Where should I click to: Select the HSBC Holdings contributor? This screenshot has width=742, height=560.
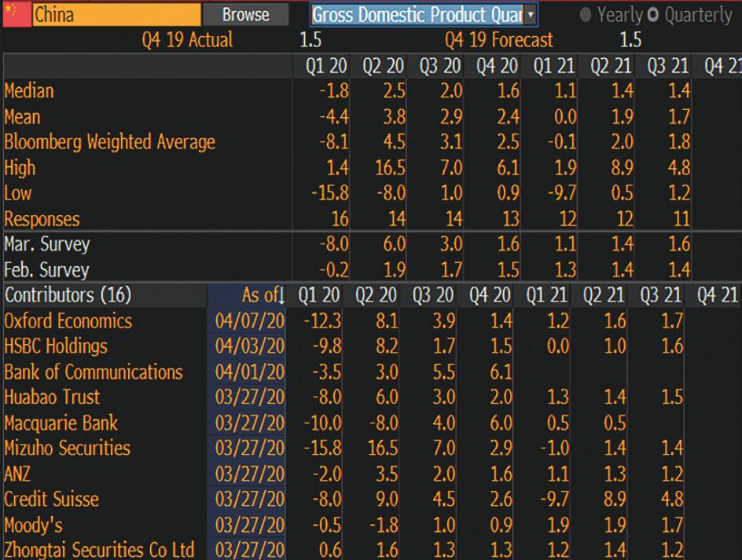(56, 346)
